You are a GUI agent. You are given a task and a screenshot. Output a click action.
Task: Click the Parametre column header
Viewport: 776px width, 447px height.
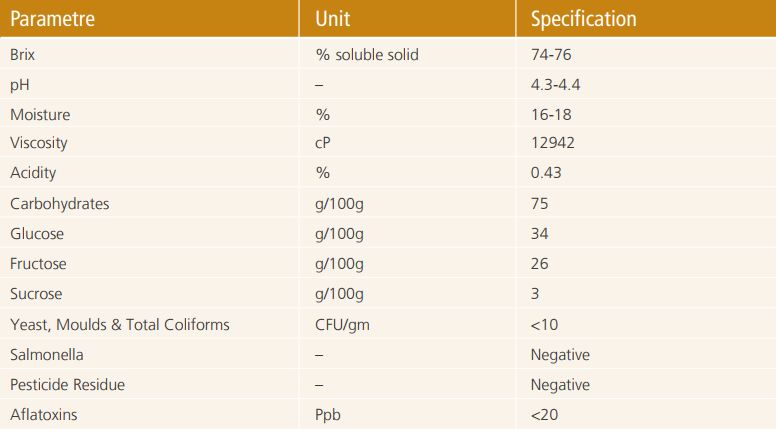pos(52,19)
